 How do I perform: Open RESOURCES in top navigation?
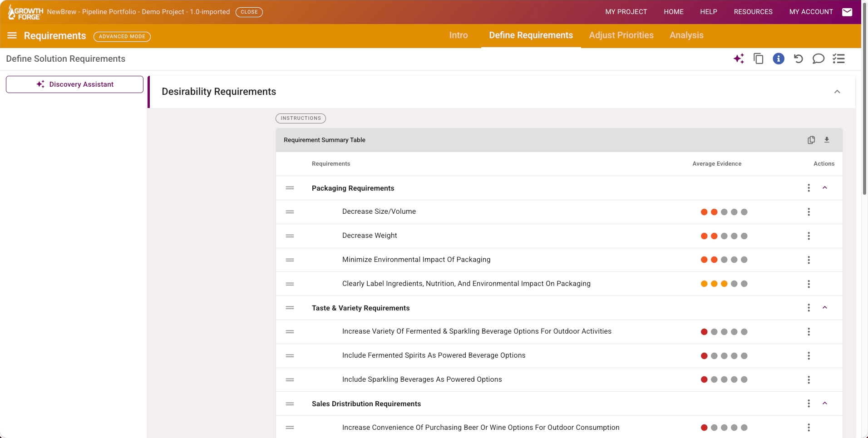[753, 12]
